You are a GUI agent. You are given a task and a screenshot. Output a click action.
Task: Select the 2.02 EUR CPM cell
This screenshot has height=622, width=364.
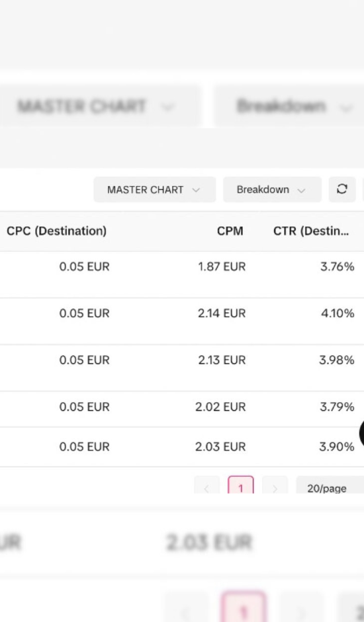pyautogui.click(x=220, y=407)
